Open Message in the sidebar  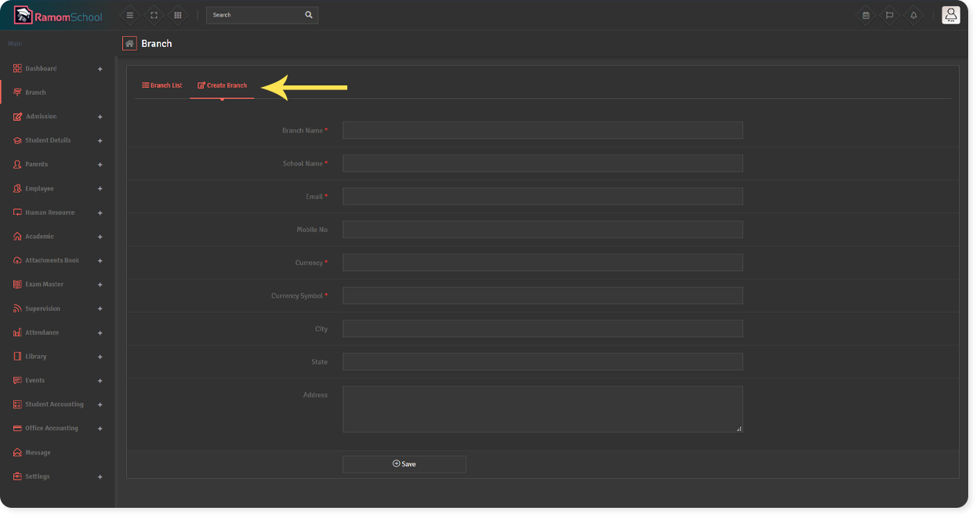37,453
